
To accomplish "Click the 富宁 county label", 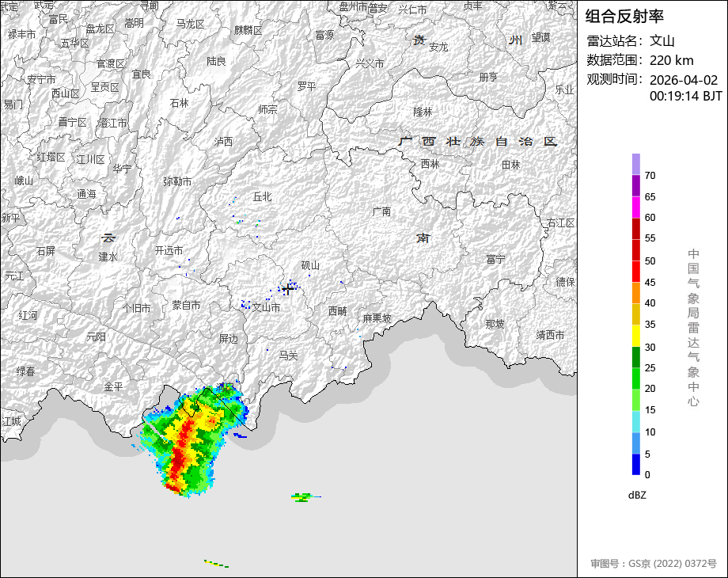I will click(495, 259).
